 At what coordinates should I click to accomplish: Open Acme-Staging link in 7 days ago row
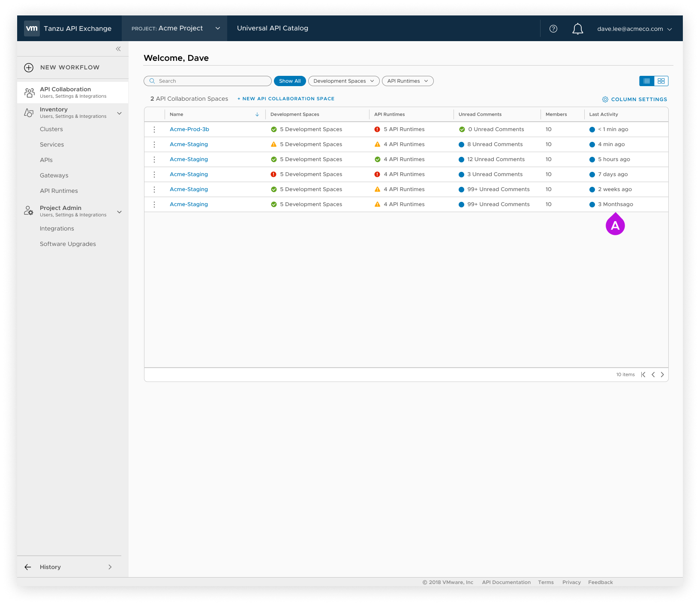189,174
